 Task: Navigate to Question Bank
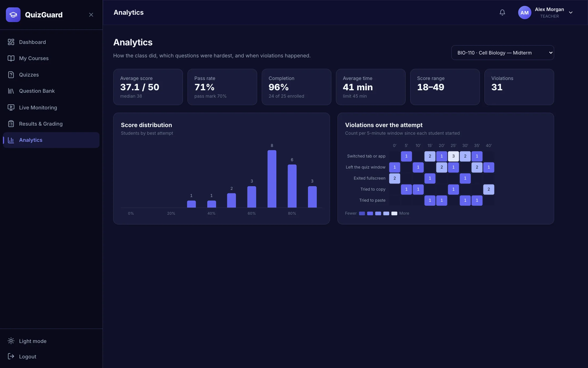(51, 91)
